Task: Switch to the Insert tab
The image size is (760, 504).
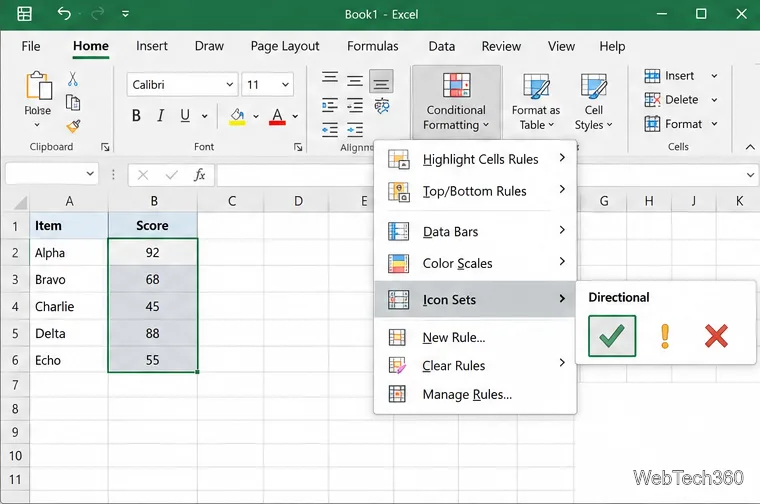Action: point(152,46)
